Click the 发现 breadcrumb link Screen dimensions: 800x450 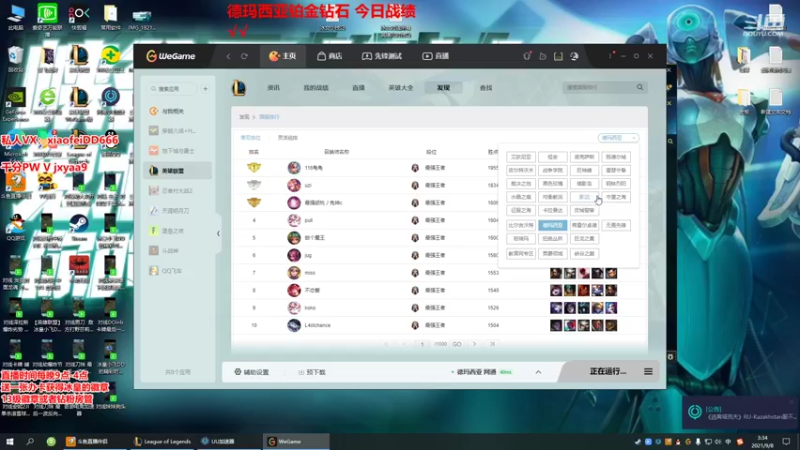point(244,117)
